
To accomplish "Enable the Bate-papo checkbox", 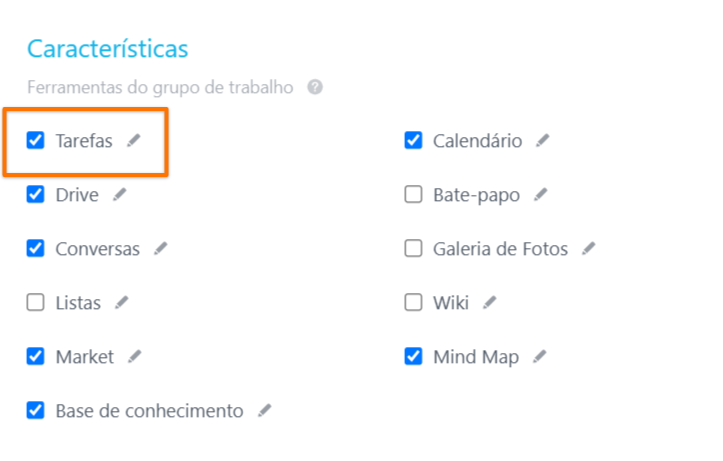I will click(413, 195).
